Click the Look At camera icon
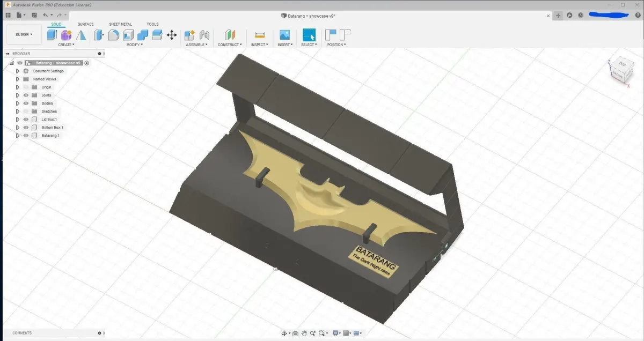Screen dimensions: 644x341 (x=295, y=333)
